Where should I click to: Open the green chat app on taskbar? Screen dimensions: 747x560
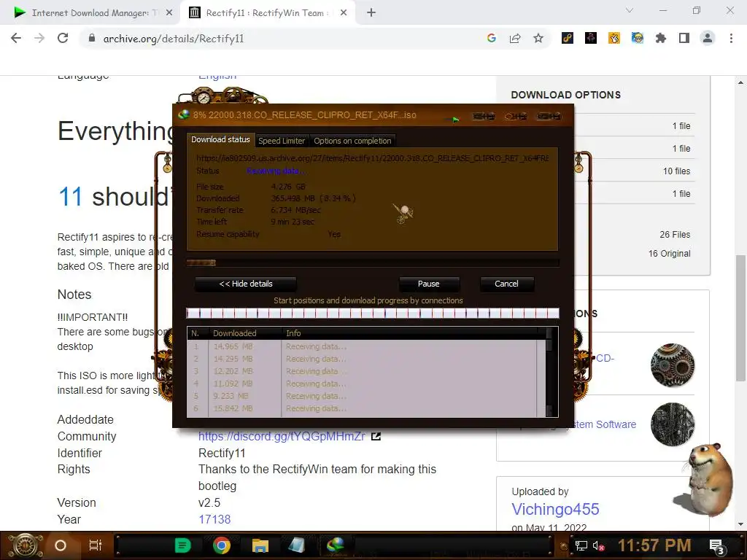click(x=182, y=545)
